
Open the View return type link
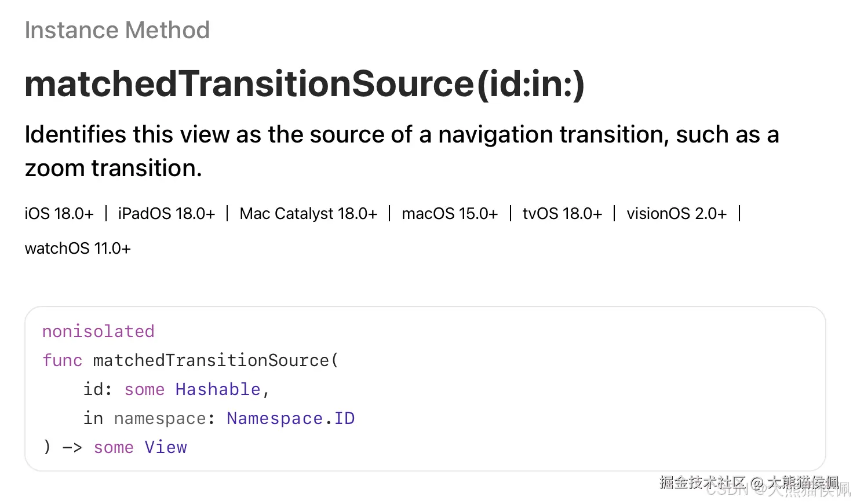point(166,447)
